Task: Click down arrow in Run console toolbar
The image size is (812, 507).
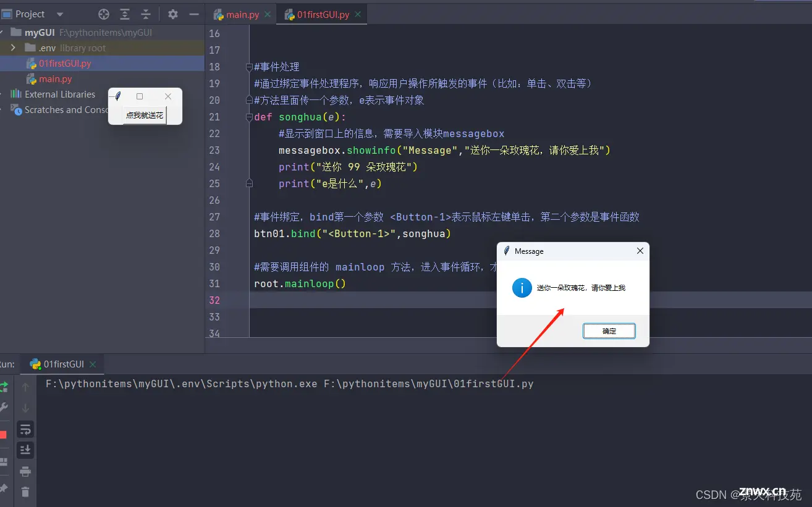Action: (25, 408)
